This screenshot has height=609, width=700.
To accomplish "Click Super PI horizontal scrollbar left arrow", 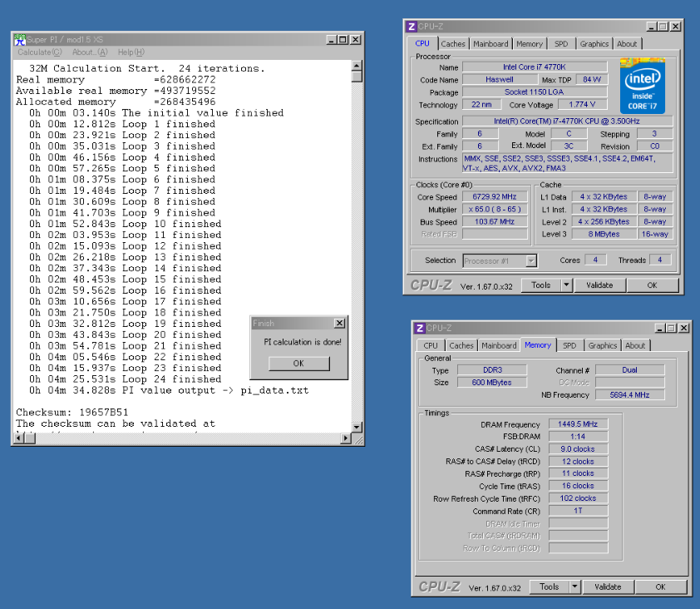I will [x=18, y=438].
